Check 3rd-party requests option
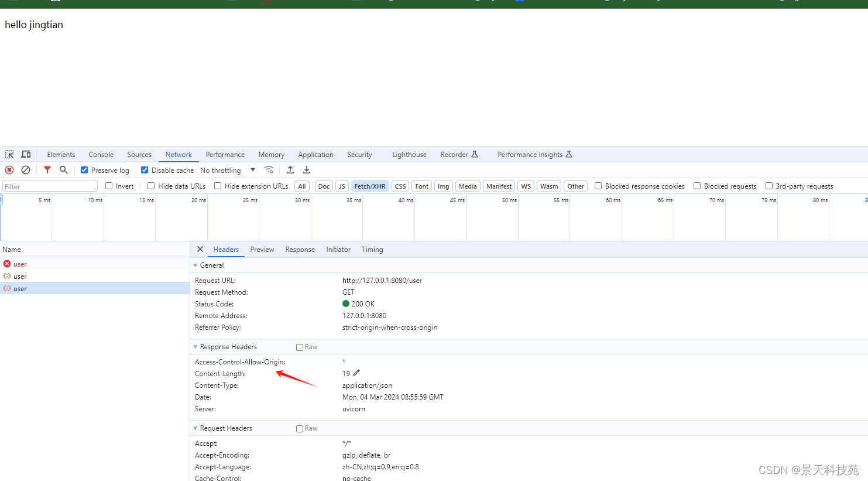 pyautogui.click(x=769, y=186)
